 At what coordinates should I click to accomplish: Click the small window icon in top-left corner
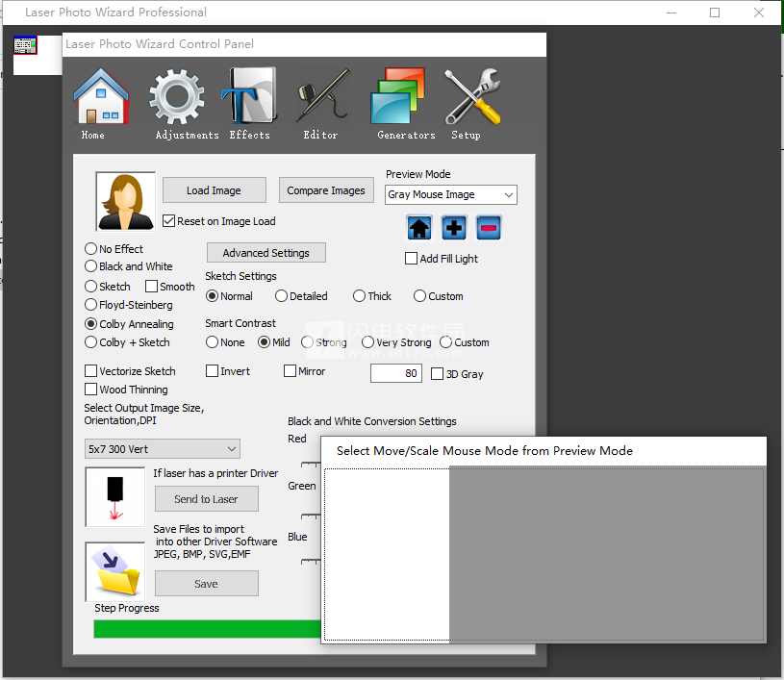point(25,45)
